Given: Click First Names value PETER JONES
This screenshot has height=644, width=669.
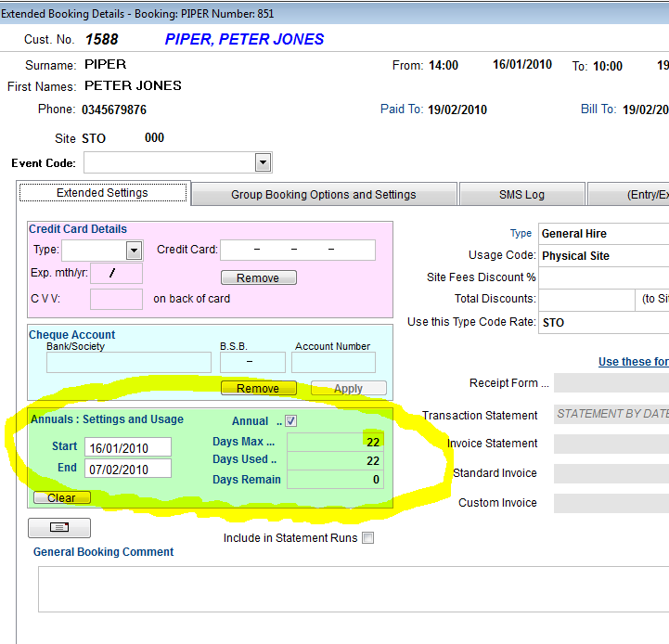Looking at the screenshot, I should point(133,85).
